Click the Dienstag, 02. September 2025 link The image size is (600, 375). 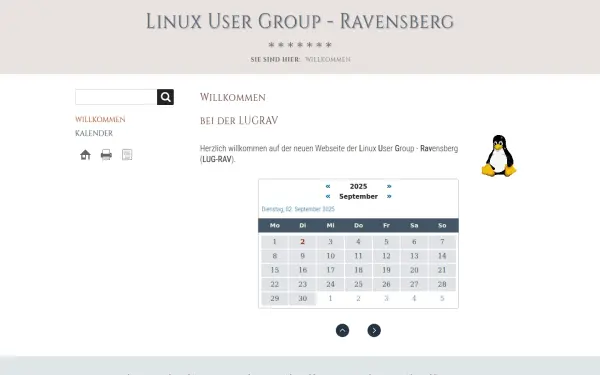298,209
